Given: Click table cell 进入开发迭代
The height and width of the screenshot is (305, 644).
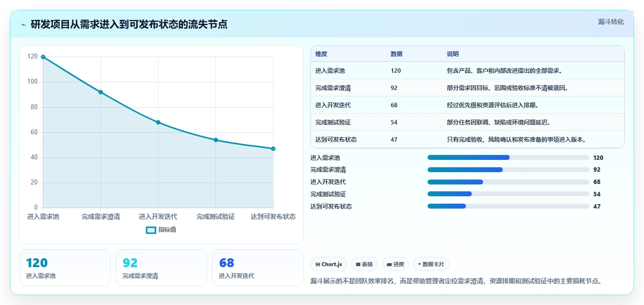Looking at the screenshot, I should [333, 105].
